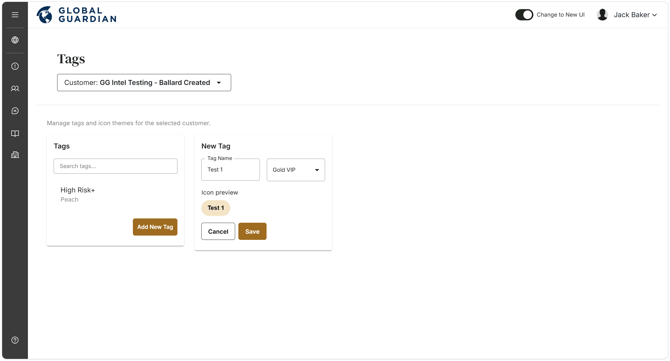
Task: Open the help question mark icon
Action: pyautogui.click(x=15, y=340)
